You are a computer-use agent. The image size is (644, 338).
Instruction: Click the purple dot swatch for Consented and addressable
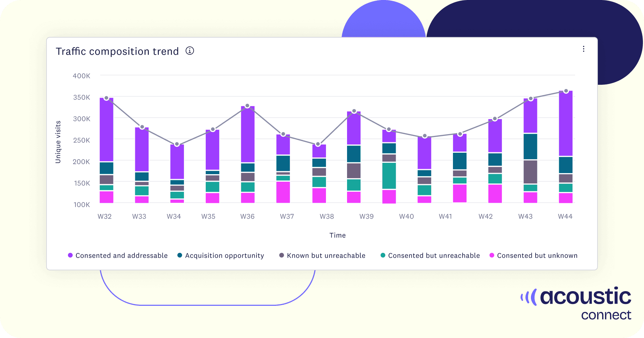click(70, 255)
